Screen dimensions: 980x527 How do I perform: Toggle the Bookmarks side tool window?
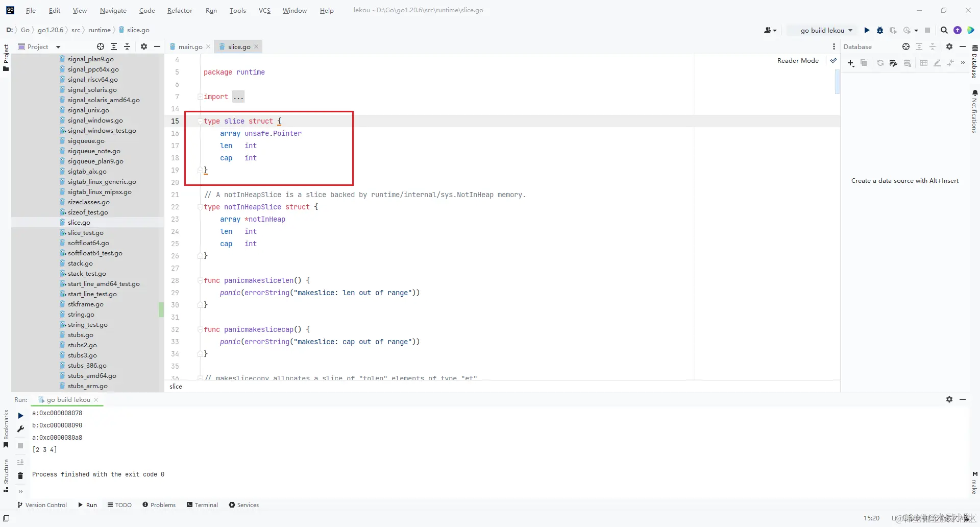(x=6, y=429)
